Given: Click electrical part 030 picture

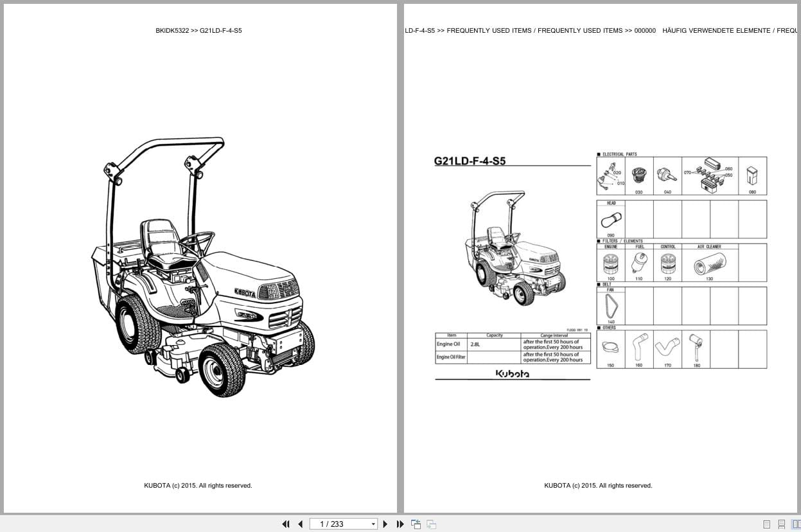Looking at the screenshot, I should coord(638,175).
